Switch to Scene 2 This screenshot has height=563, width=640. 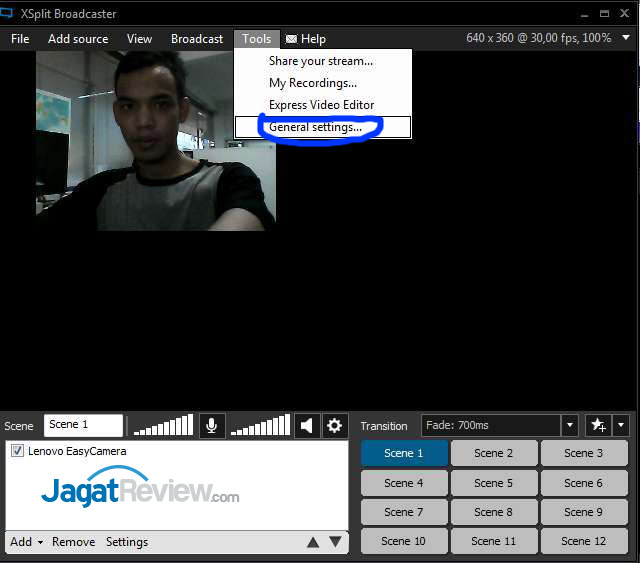(494, 453)
